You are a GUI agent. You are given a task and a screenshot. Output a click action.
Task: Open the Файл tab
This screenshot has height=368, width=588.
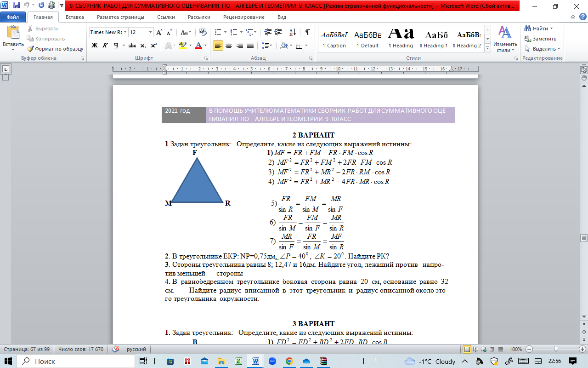tap(12, 17)
